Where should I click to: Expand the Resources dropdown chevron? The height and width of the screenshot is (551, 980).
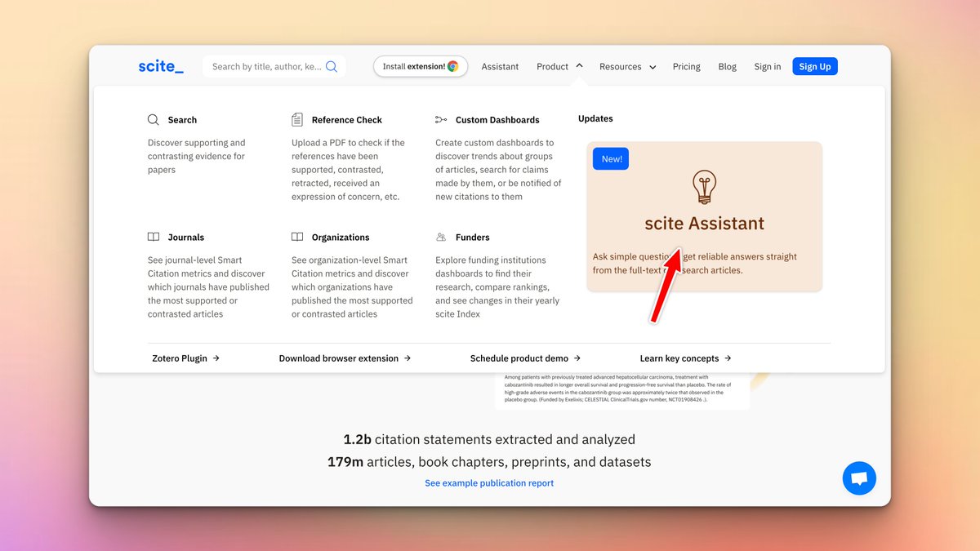coord(653,67)
